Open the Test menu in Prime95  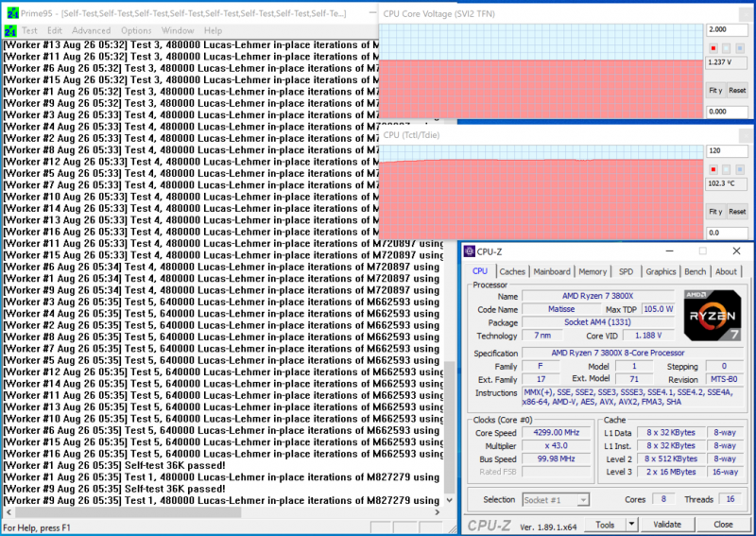(29, 30)
